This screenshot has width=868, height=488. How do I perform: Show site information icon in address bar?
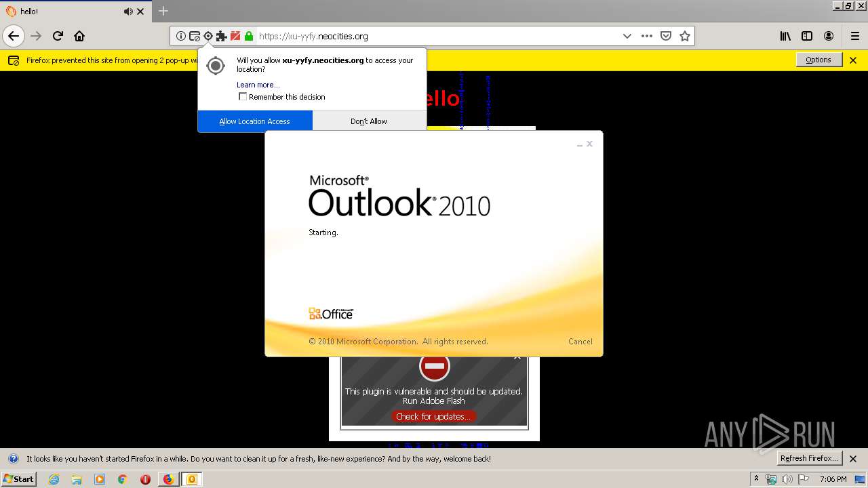pos(181,36)
